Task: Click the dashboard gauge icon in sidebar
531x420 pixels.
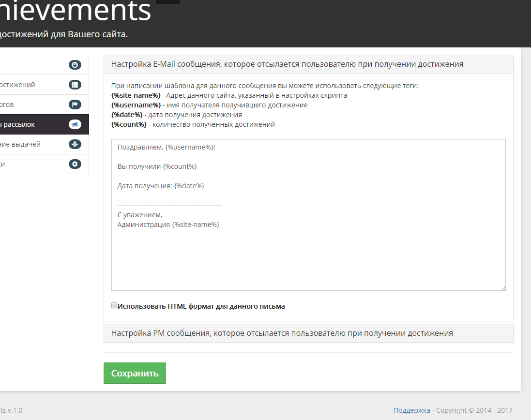Action: coord(75,65)
